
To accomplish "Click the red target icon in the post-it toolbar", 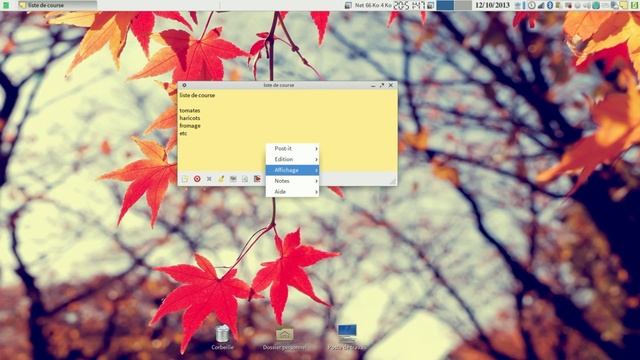I will [197, 179].
